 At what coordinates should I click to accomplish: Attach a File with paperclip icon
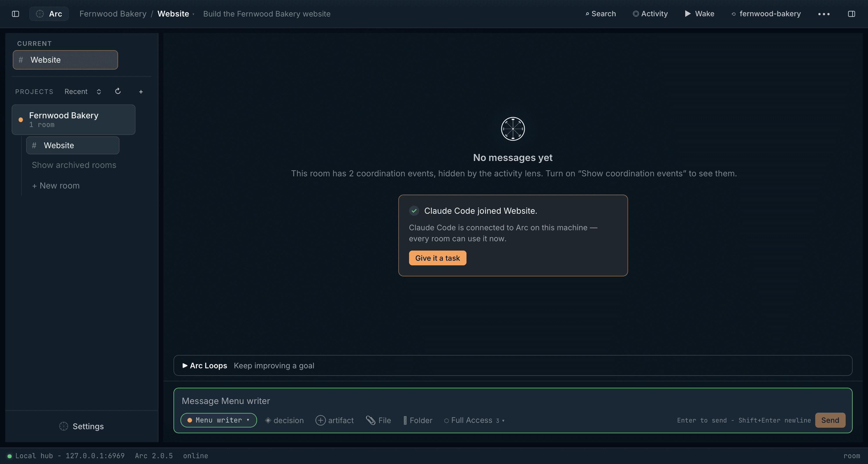click(x=378, y=420)
